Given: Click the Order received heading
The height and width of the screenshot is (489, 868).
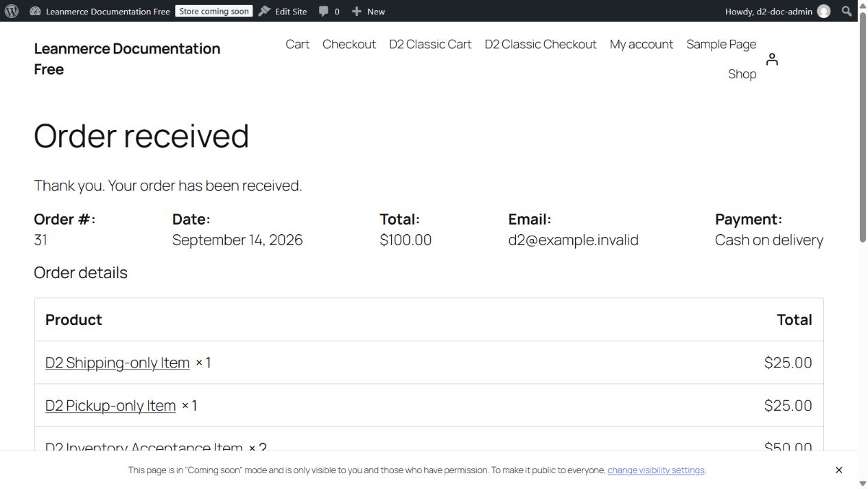Looking at the screenshot, I should point(141,135).
